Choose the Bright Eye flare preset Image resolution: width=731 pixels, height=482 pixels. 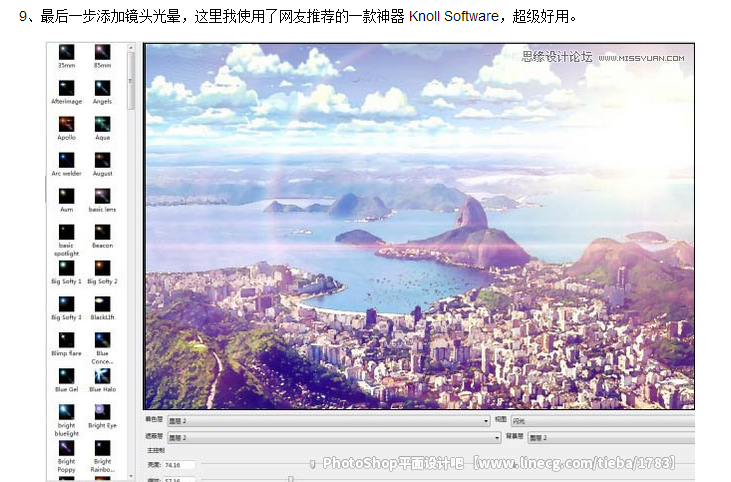pyautogui.click(x=102, y=416)
